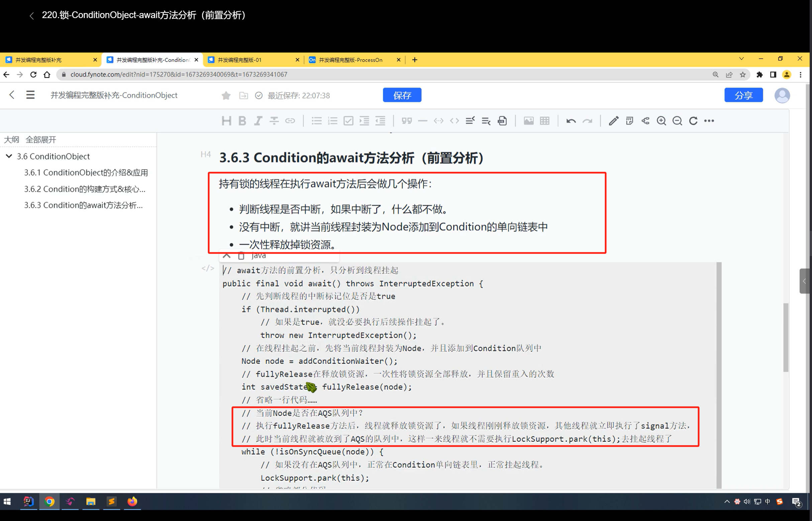Viewport: 812px width, 521px height.
Task: Click the 分享 share button
Action: 743,95
